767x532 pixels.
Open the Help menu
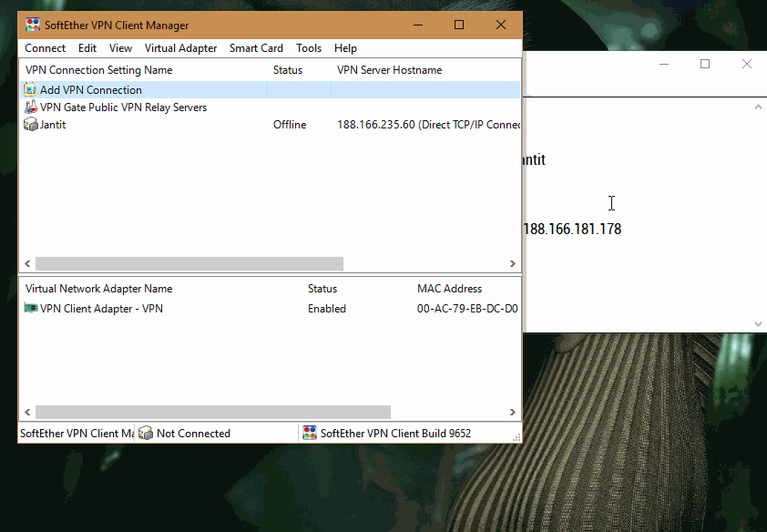click(345, 48)
